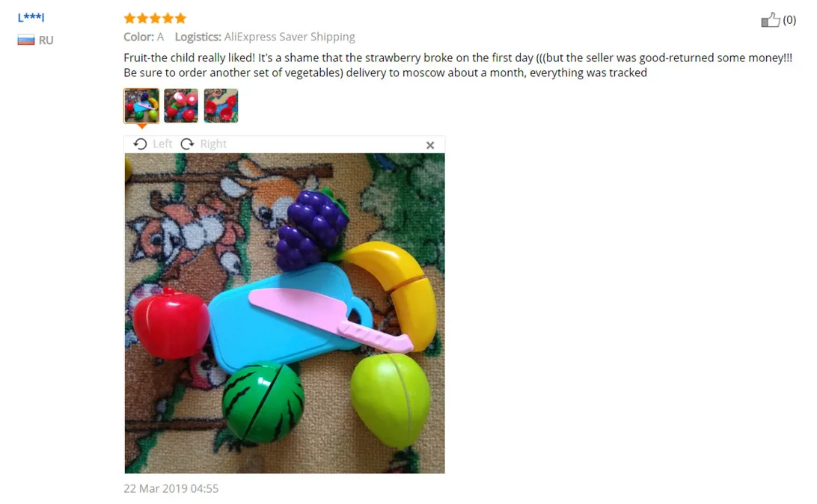Click the 'AliExpress Saver Shipping' logistics text
Viewport: 817px width, 504px height.
[x=290, y=37]
